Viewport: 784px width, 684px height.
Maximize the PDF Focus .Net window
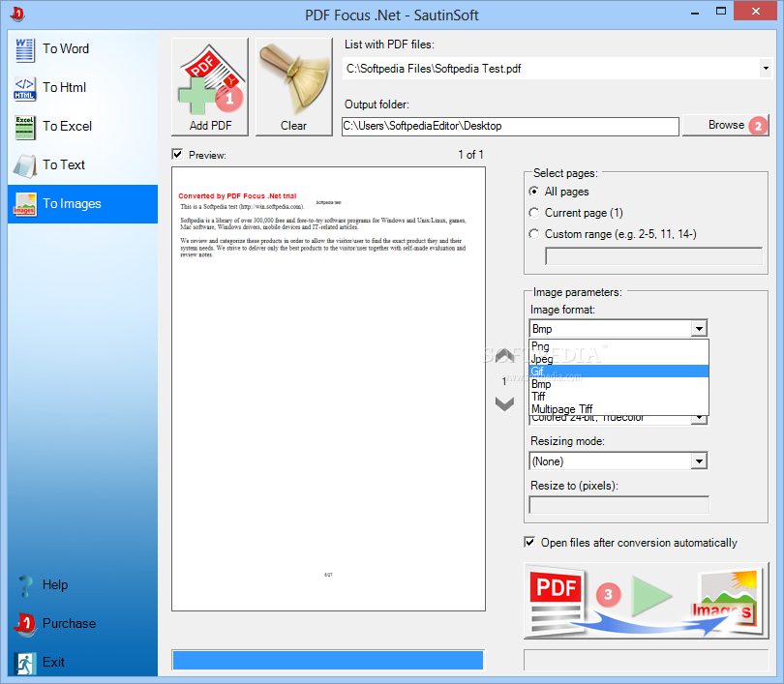(720, 12)
